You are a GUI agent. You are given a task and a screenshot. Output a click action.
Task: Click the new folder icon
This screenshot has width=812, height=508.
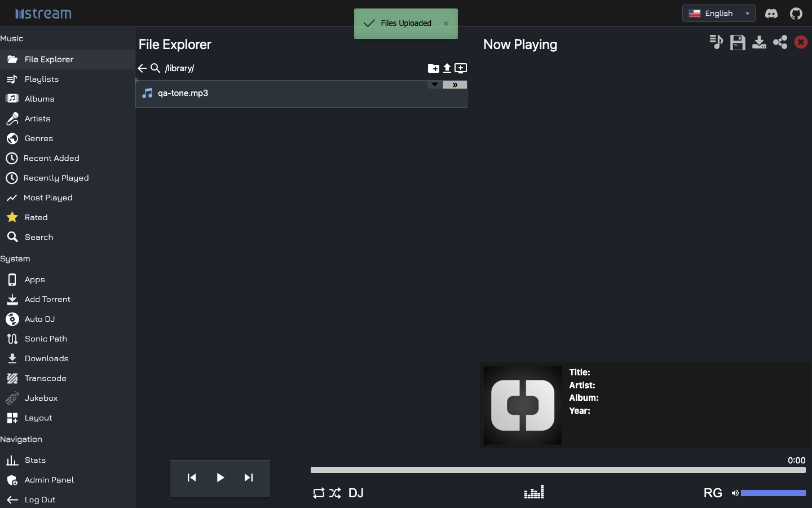tap(434, 68)
